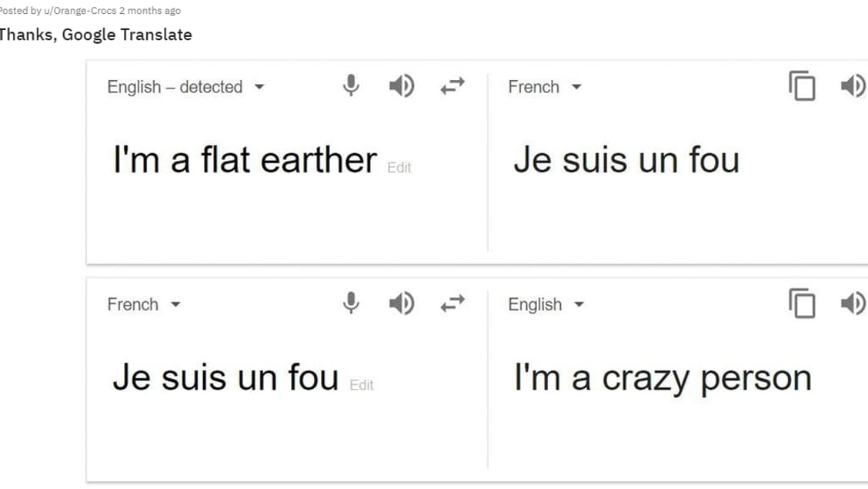Listen to English translation in bottom panel

tap(853, 303)
